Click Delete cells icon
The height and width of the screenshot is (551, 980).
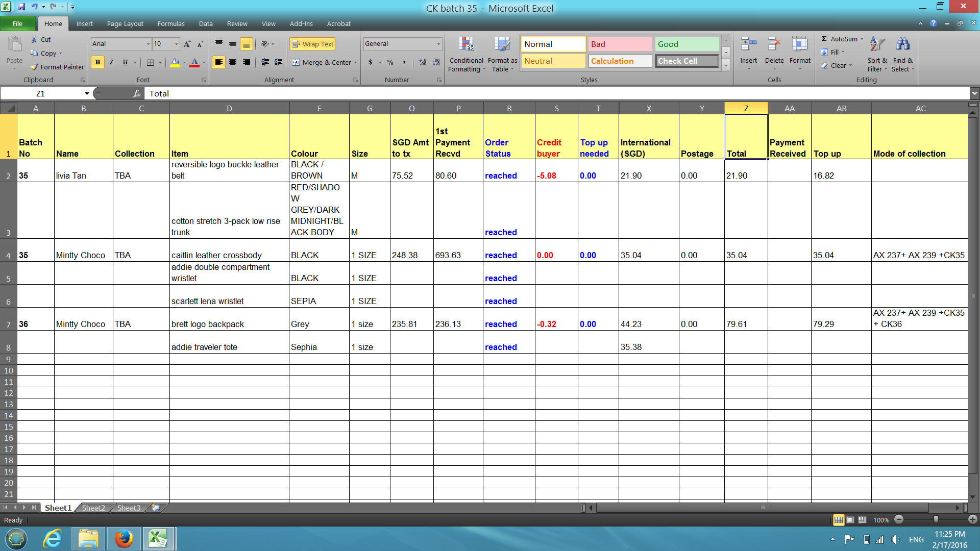coord(774,45)
